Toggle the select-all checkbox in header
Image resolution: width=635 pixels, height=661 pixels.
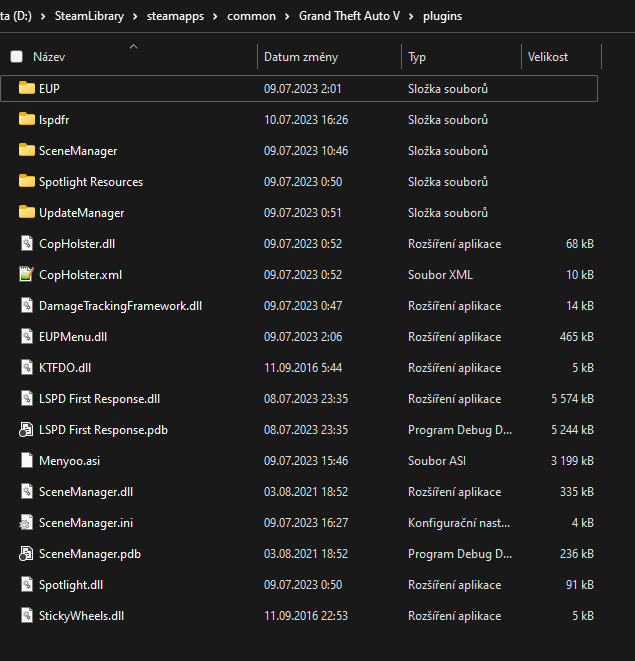coord(16,57)
